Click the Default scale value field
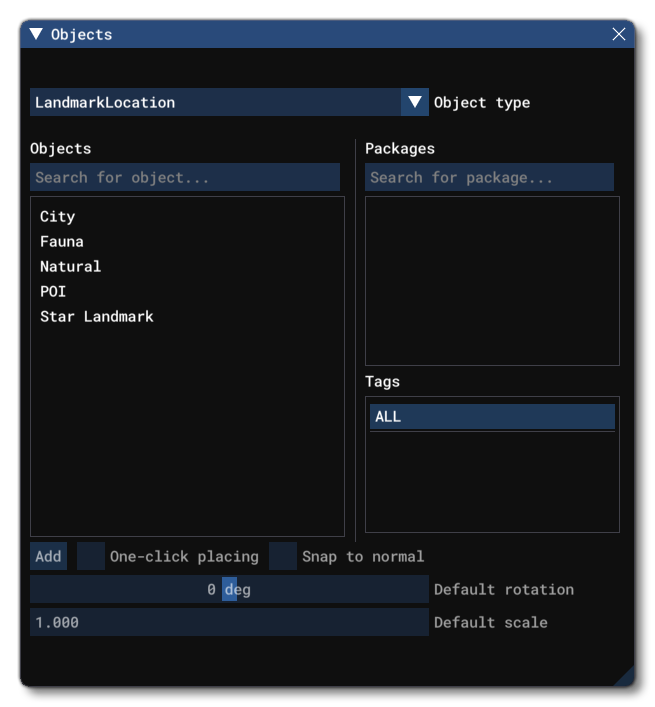The width and height of the screenshot is (655, 707). point(229,622)
